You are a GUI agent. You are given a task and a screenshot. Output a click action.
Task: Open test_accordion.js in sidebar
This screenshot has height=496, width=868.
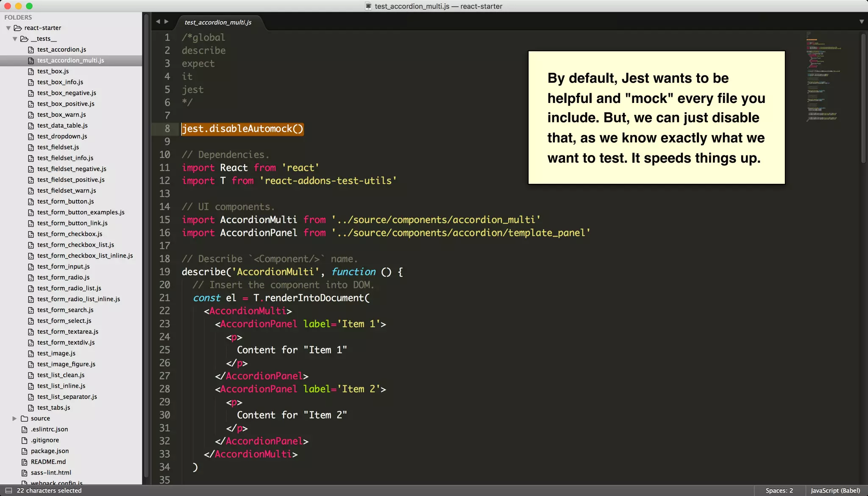tap(61, 50)
